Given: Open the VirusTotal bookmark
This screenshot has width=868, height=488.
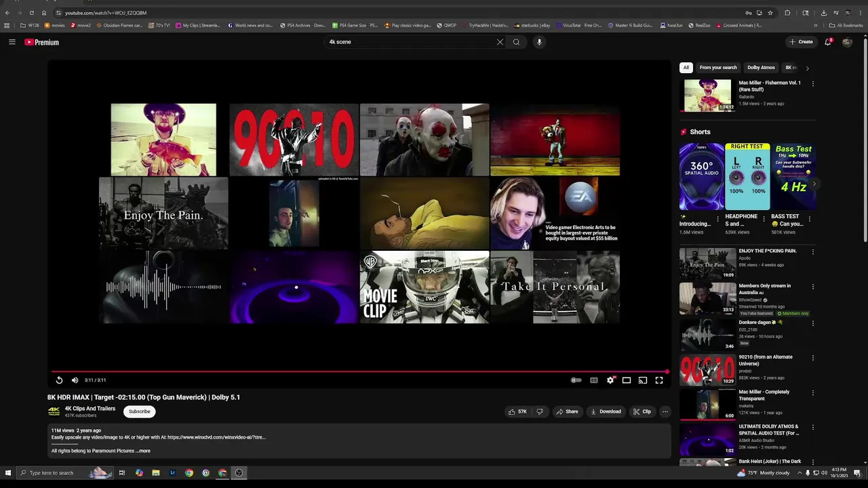Looking at the screenshot, I should [578, 26].
